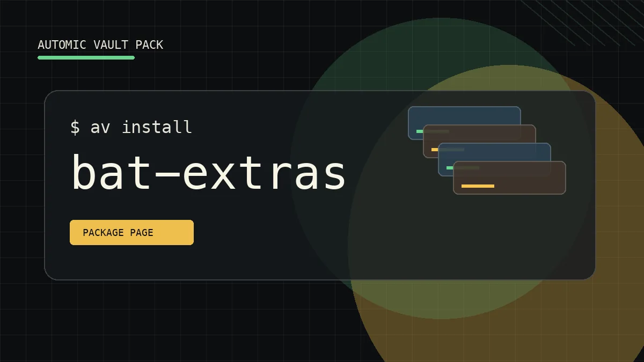The height and width of the screenshot is (362, 644).
Task: Click the '$ av install' command text
Action: [131, 127]
